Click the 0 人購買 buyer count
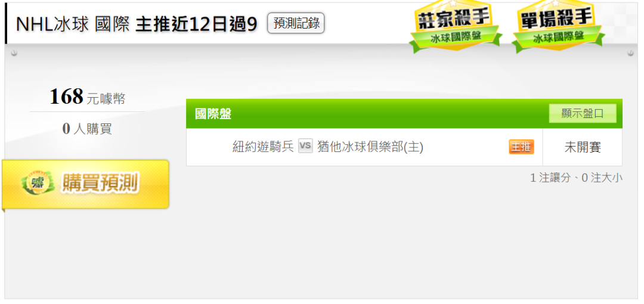Image resolution: width=644 pixels, height=304 pixels. pos(87,129)
